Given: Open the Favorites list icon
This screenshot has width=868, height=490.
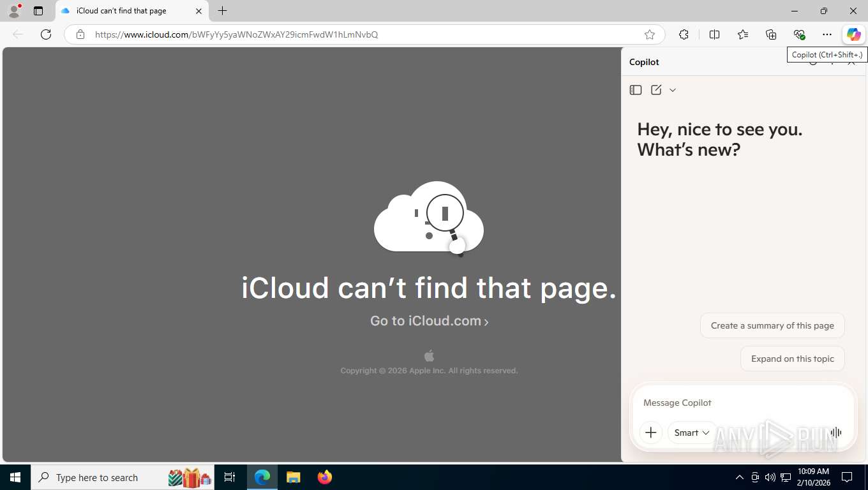Looking at the screenshot, I should [x=743, y=34].
